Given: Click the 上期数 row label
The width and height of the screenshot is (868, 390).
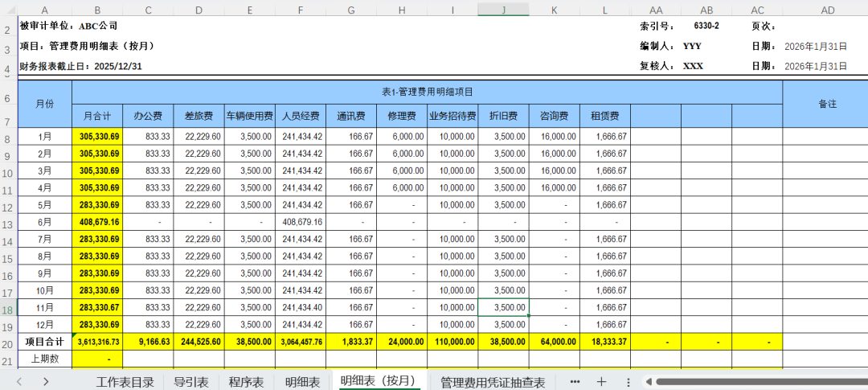Looking at the screenshot, I should [x=45, y=359].
